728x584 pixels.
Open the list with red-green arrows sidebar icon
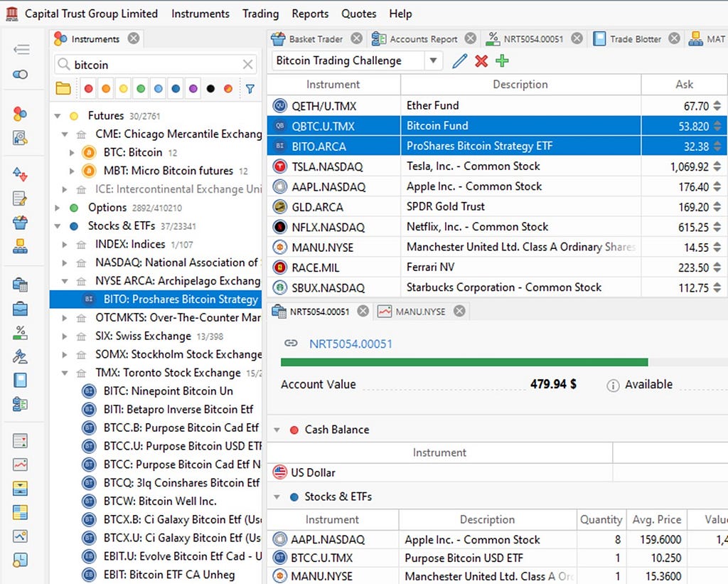[20, 440]
